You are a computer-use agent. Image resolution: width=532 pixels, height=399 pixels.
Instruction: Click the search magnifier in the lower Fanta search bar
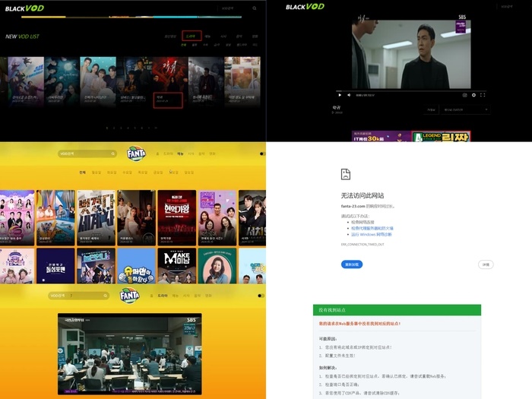tap(105, 296)
